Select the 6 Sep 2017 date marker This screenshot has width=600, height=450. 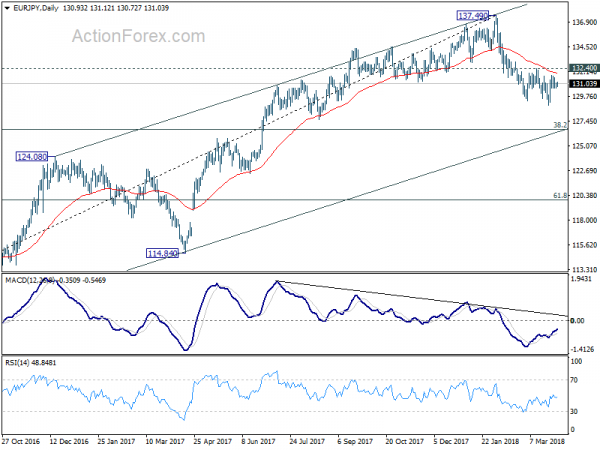[x=355, y=441]
